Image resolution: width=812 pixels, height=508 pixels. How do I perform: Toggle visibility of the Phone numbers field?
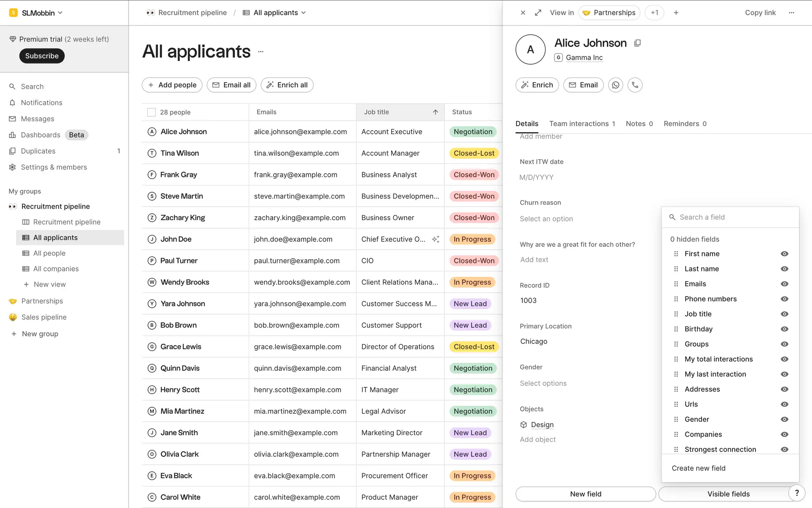[784, 299]
